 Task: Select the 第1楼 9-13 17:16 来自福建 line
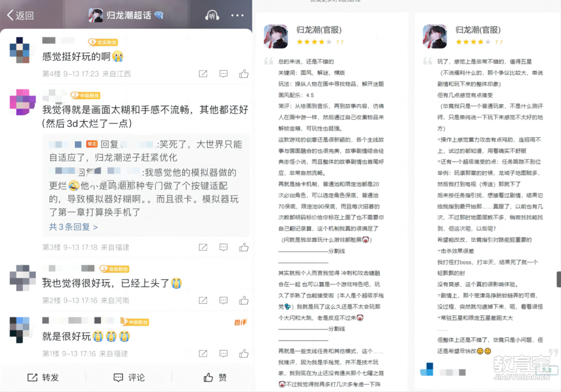click(x=85, y=354)
